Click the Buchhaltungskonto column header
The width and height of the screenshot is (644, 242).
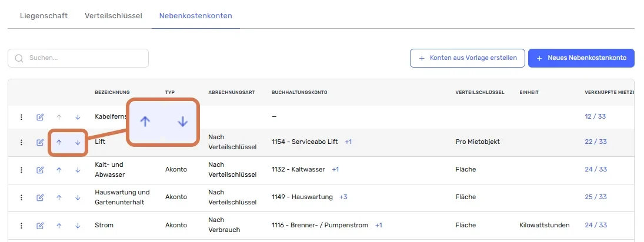coord(299,92)
